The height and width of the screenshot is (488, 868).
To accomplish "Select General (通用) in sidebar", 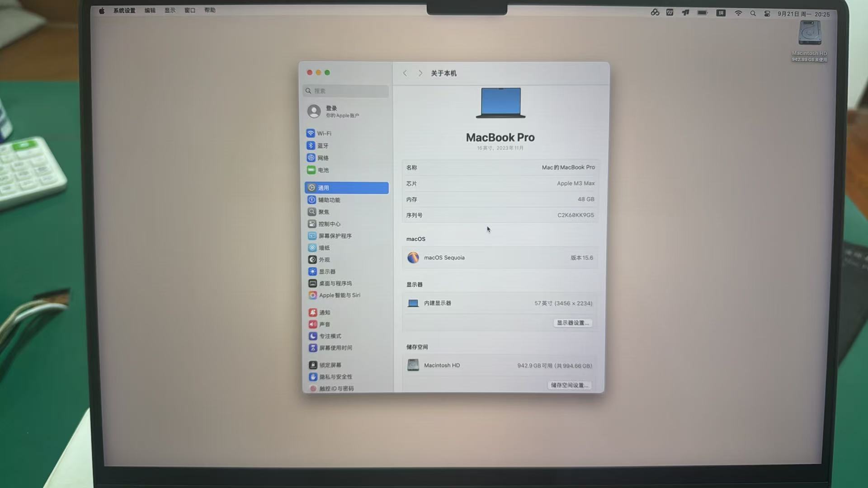I will click(346, 188).
